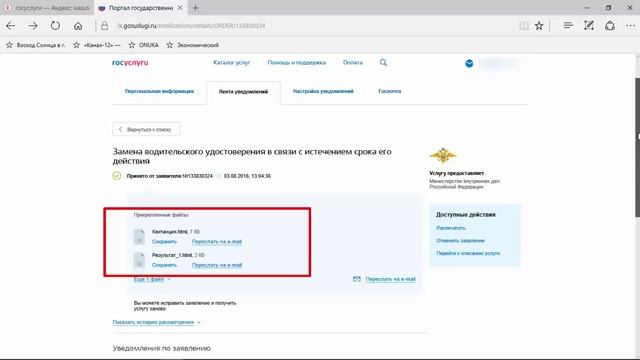Switch to Персональная информация tab

(x=159, y=91)
